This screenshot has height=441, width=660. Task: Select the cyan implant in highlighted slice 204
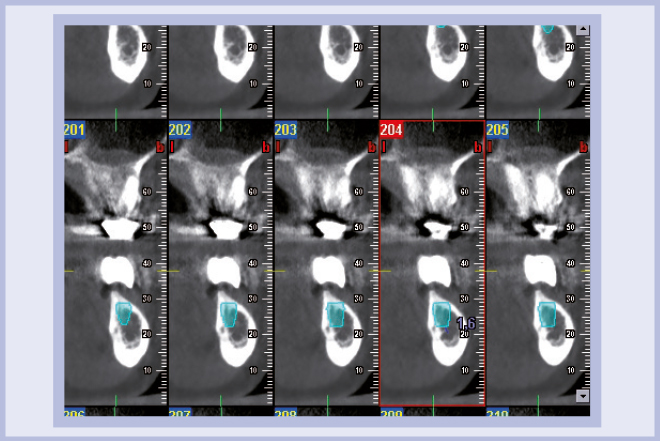click(442, 314)
